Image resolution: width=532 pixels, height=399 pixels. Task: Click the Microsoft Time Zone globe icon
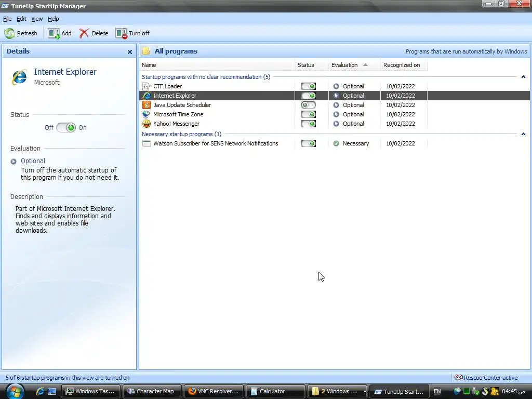[x=146, y=114]
